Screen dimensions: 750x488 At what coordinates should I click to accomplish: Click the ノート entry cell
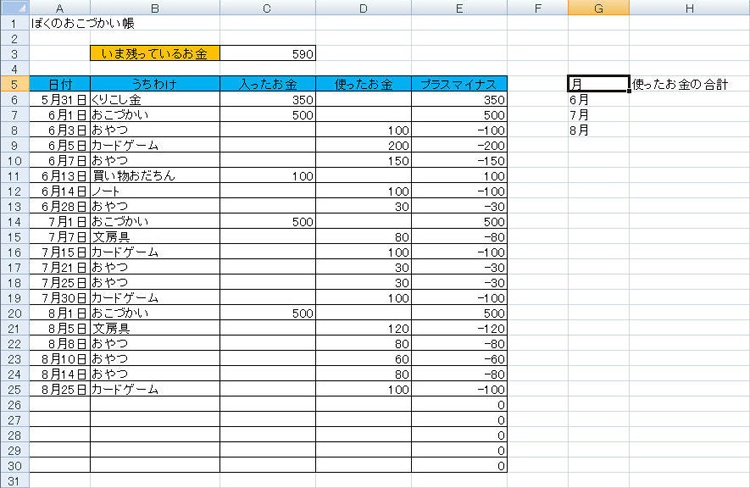155,191
